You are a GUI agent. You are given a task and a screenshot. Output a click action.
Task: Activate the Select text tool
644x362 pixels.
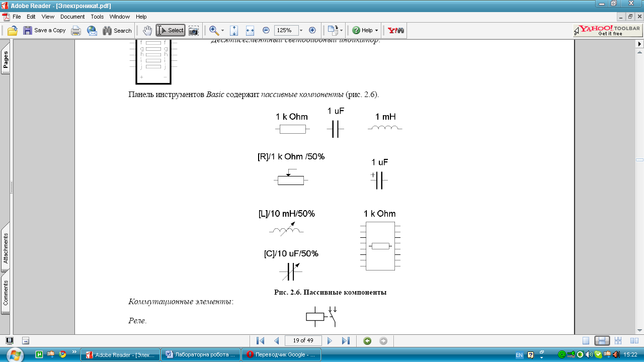coord(171,31)
